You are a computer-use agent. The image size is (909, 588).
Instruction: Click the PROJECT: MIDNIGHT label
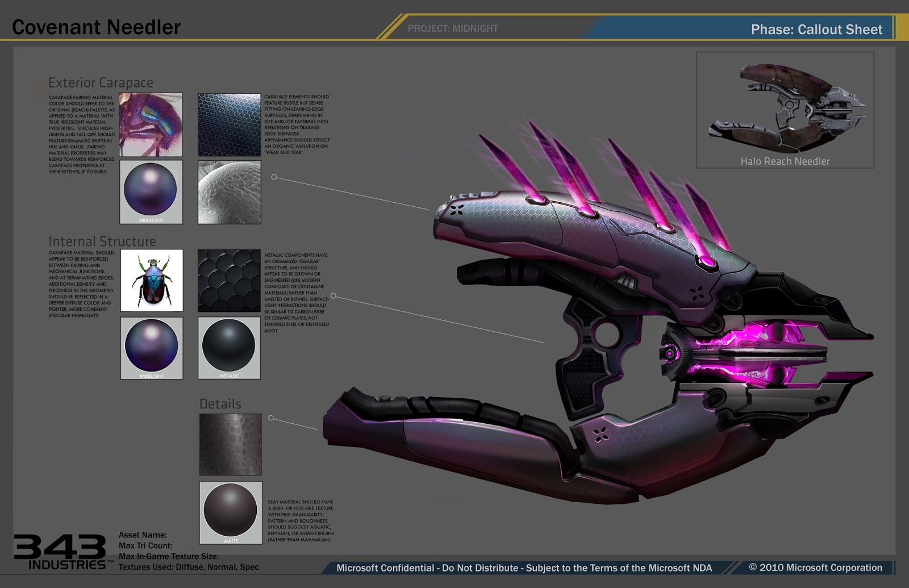click(453, 28)
